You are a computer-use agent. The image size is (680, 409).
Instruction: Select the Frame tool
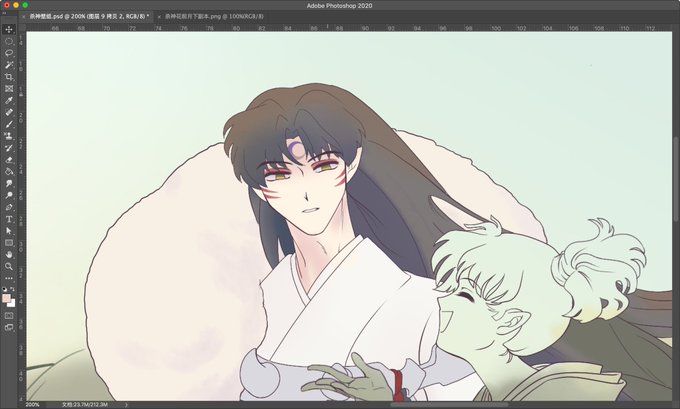pyautogui.click(x=9, y=88)
